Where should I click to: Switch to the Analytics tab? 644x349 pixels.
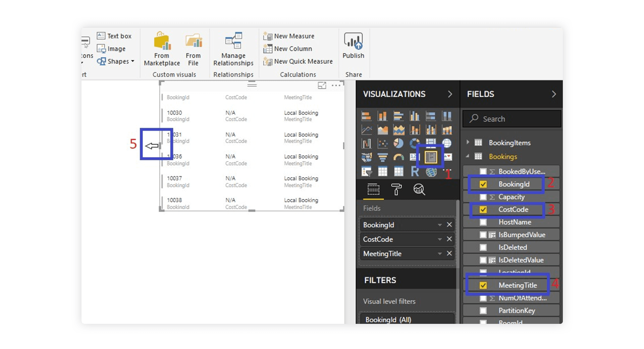[419, 190]
